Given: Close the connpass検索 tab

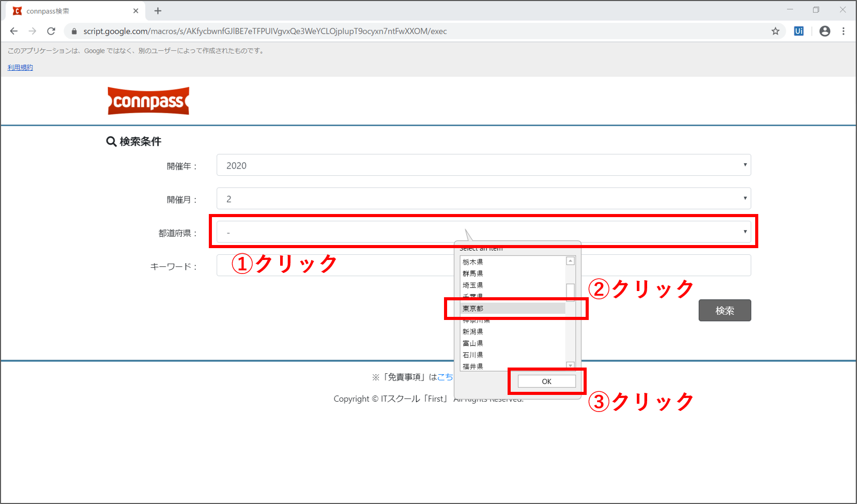Looking at the screenshot, I should coord(136,11).
